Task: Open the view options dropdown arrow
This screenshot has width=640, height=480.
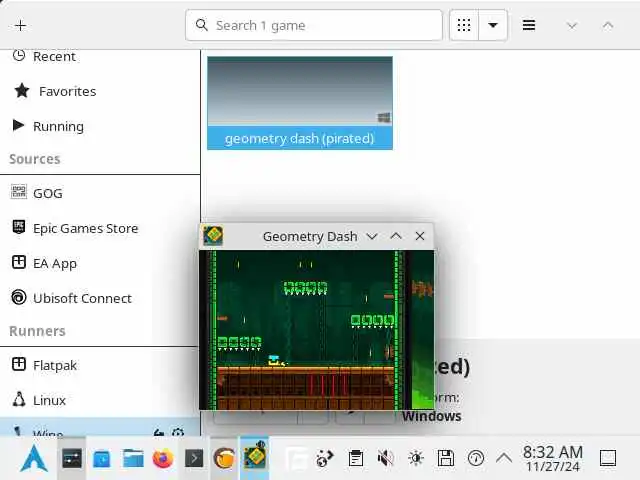Action: (493, 25)
